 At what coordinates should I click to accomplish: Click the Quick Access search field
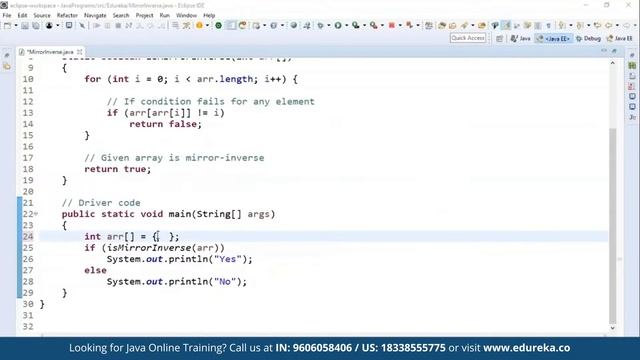pos(468,38)
